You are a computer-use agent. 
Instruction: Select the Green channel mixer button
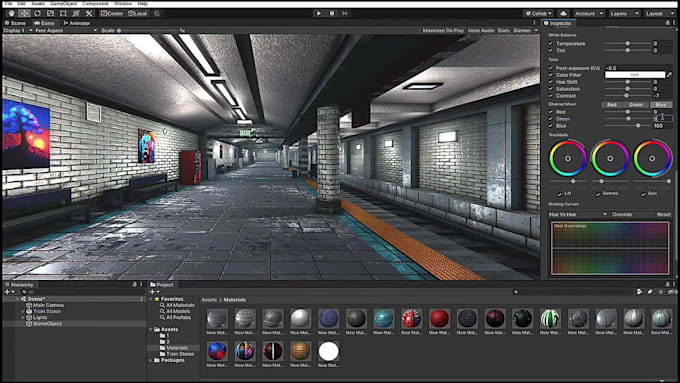pyautogui.click(x=636, y=105)
